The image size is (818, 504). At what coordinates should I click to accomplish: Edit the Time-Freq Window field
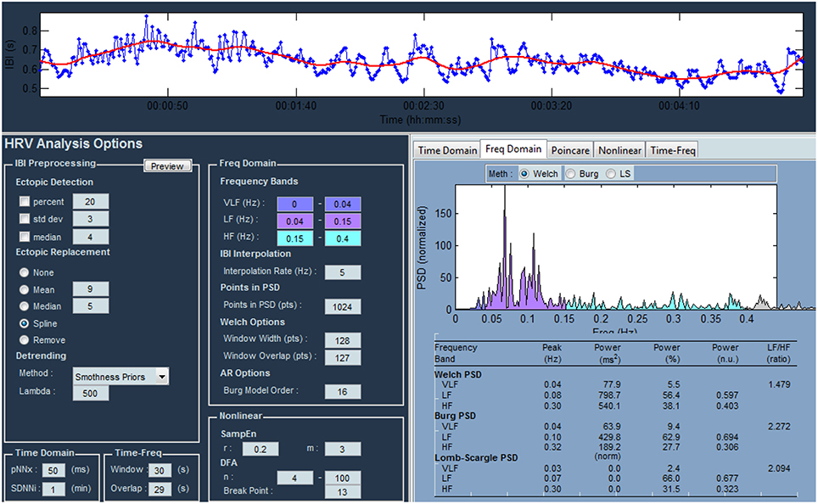[160, 471]
